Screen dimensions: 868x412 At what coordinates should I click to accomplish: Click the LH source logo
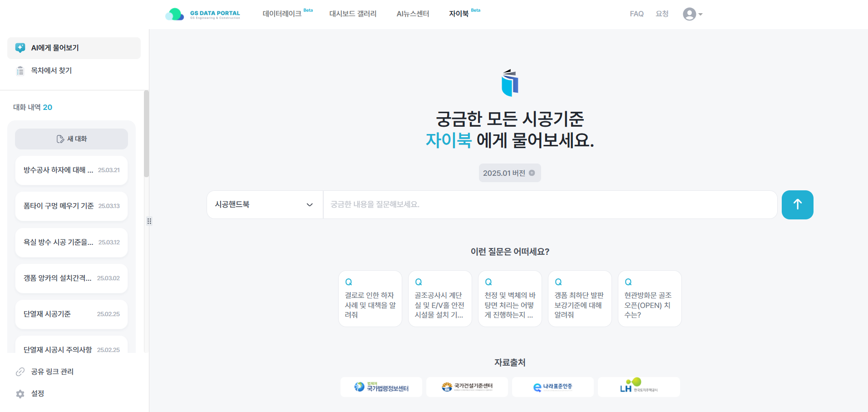click(638, 387)
